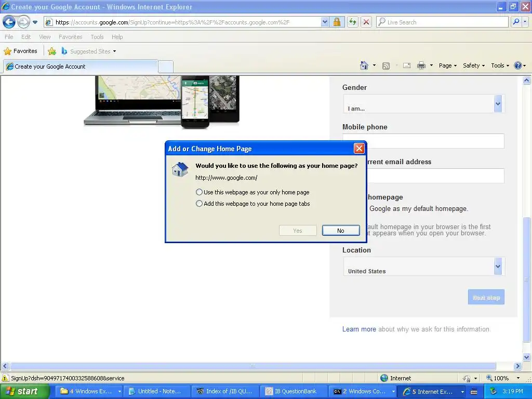This screenshot has height=399, width=532.
Task: Click Add to Favorites Bar star icon
Action: 52,51
